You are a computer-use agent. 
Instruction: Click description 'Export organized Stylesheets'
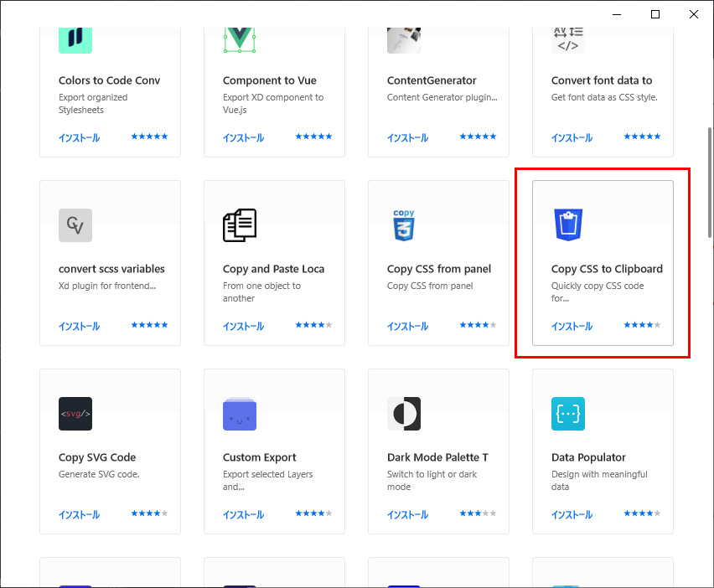click(x=93, y=103)
